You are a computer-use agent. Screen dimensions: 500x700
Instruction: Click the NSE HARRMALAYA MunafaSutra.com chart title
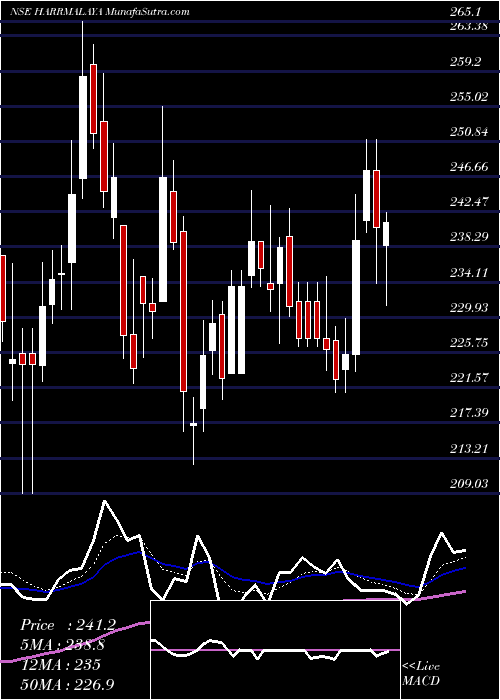pyautogui.click(x=100, y=12)
